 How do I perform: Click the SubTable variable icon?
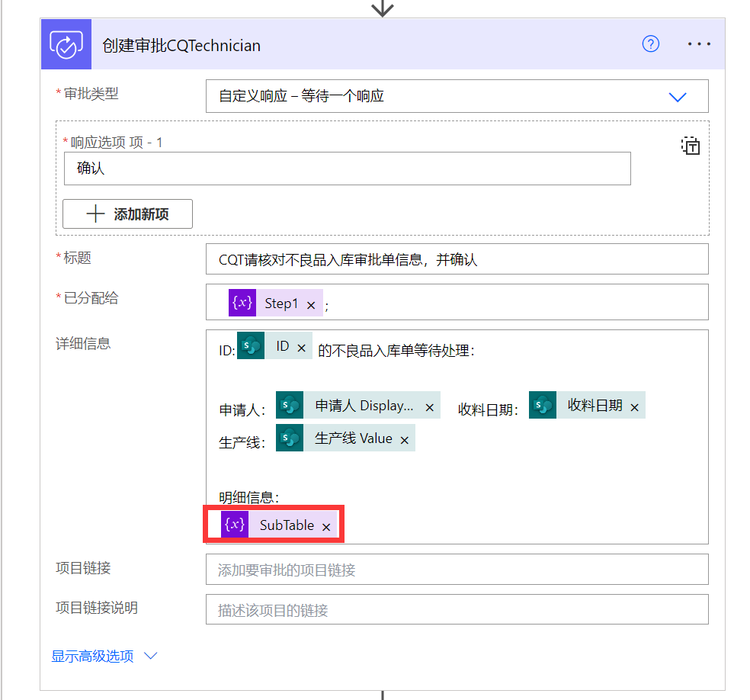235,525
